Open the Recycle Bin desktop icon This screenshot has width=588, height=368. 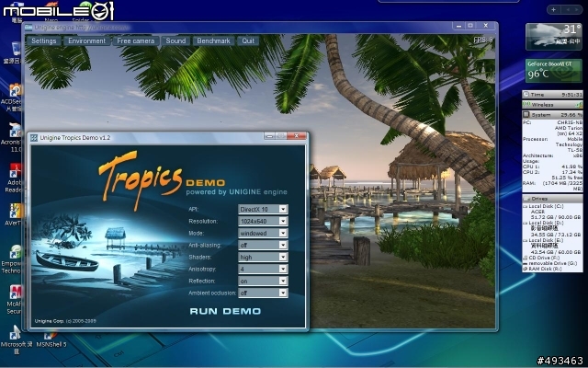[14, 52]
